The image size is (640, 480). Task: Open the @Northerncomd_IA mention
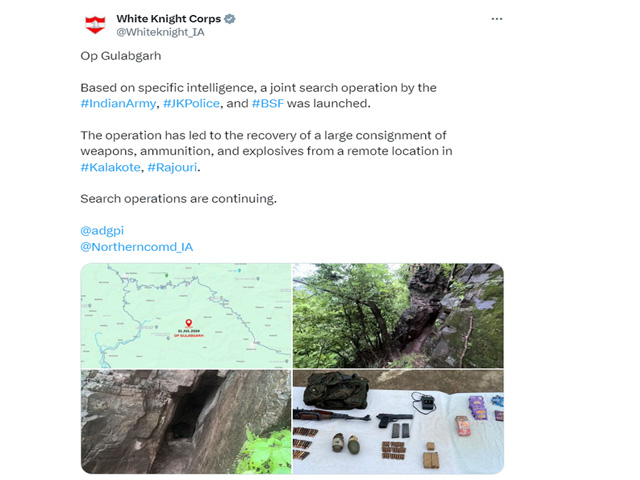pos(137,247)
